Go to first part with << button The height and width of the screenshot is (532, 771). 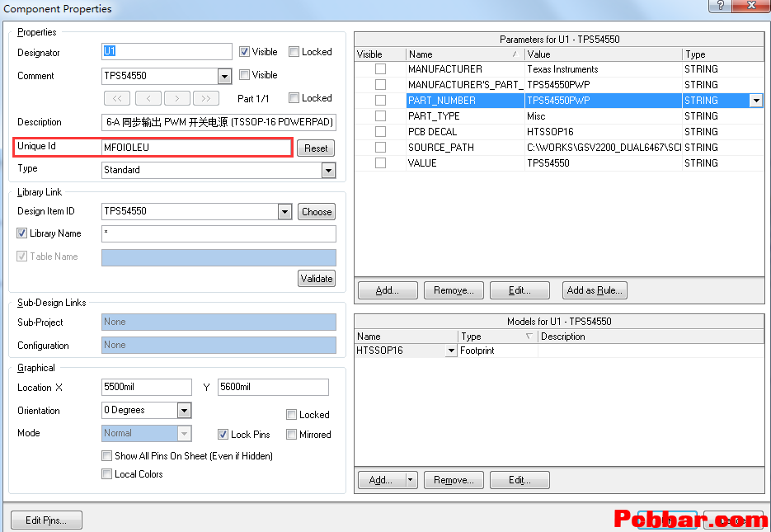tap(117, 98)
